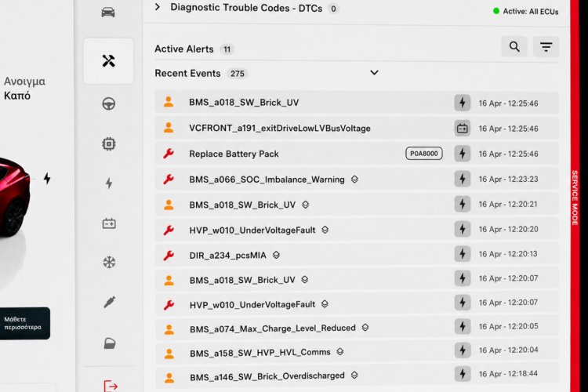This screenshot has height=392, width=588.
Task: Click the layers icon next to BMS_a066_SOC_Imbalance_Warning
Action: pyautogui.click(x=354, y=180)
